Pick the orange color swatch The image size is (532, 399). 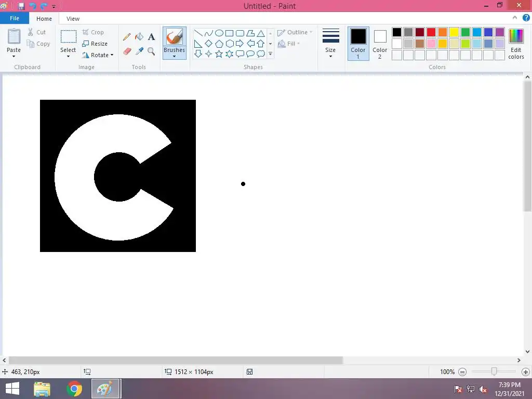click(x=443, y=32)
